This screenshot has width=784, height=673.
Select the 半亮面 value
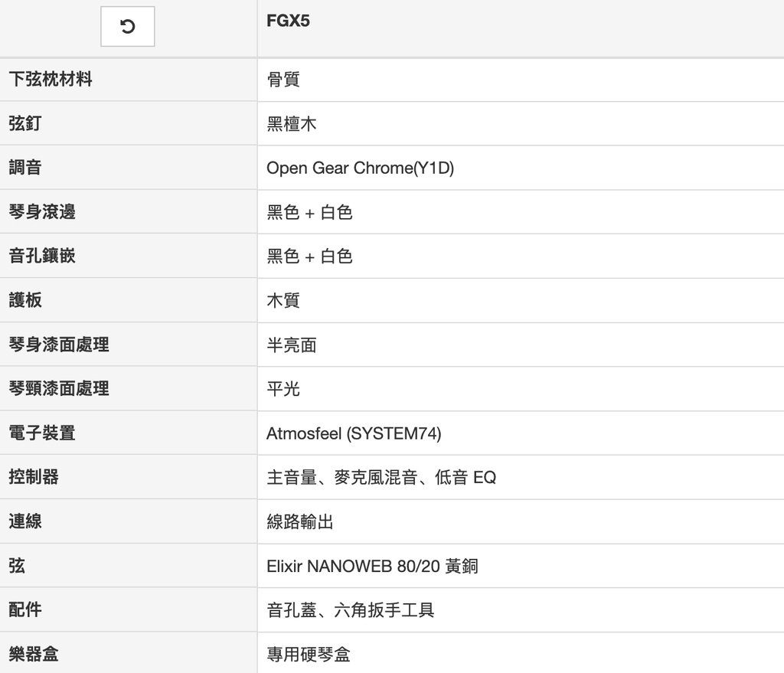click(292, 345)
